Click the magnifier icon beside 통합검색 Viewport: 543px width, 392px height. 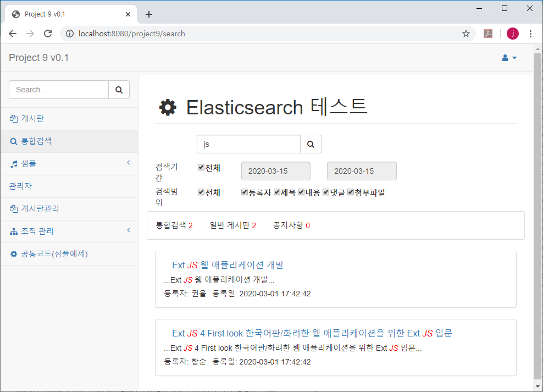pyautogui.click(x=14, y=142)
